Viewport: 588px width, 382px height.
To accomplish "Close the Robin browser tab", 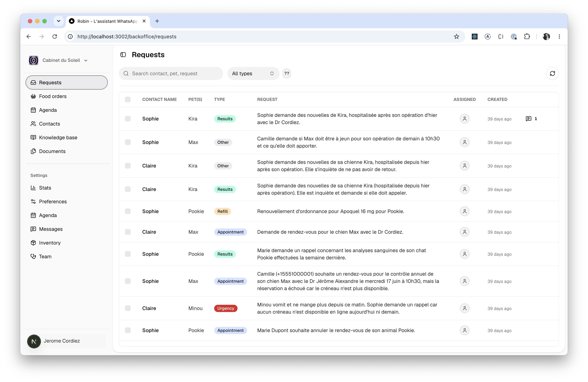I will click(144, 21).
